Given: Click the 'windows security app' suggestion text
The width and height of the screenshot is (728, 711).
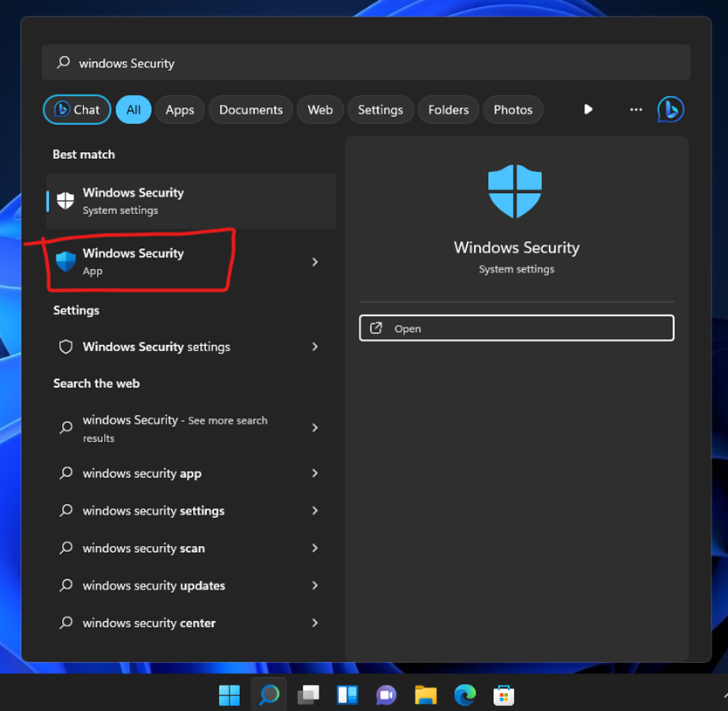Looking at the screenshot, I should point(142,473).
